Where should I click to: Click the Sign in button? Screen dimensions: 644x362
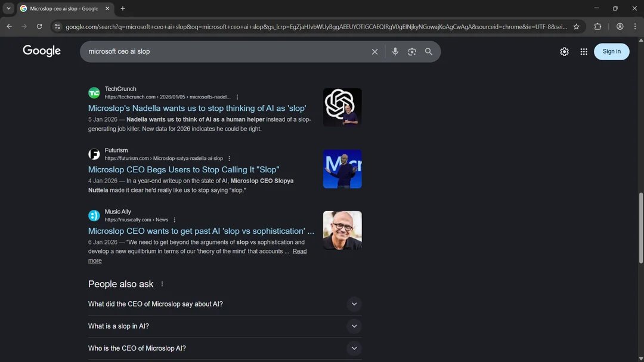pos(611,51)
